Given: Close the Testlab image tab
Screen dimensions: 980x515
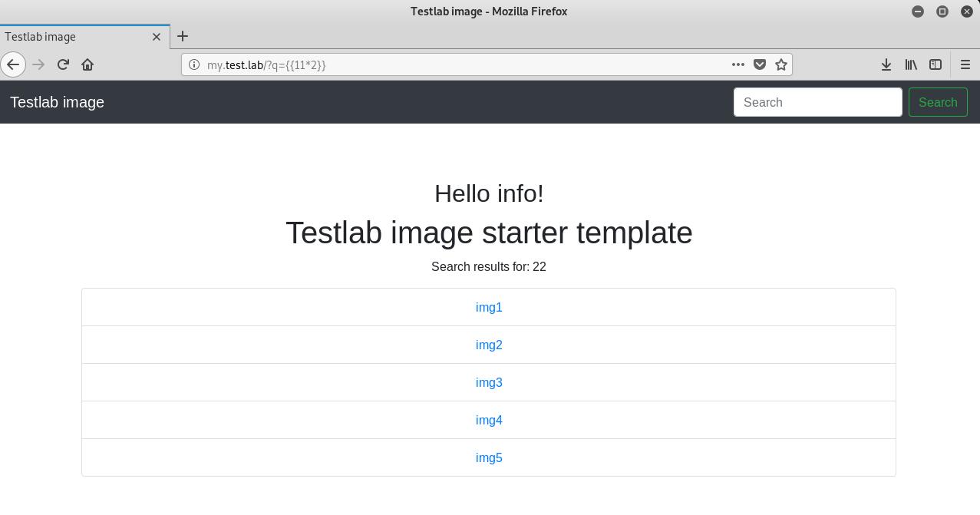Looking at the screenshot, I should point(157,36).
